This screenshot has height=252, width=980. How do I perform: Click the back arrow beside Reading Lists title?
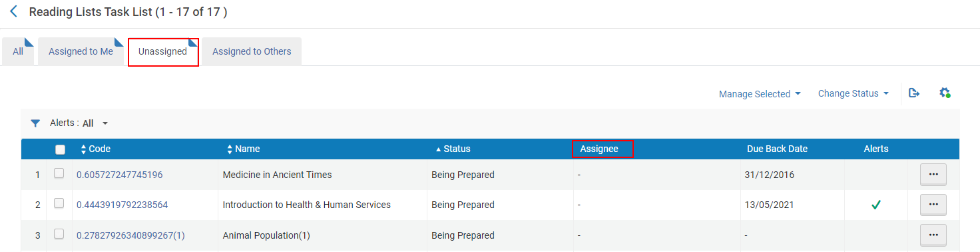[14, 11]
